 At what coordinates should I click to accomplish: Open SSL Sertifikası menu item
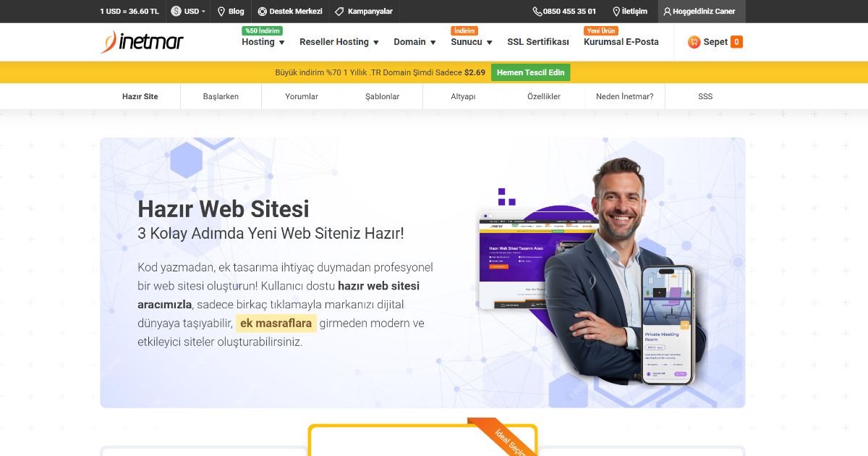[538, 42]
